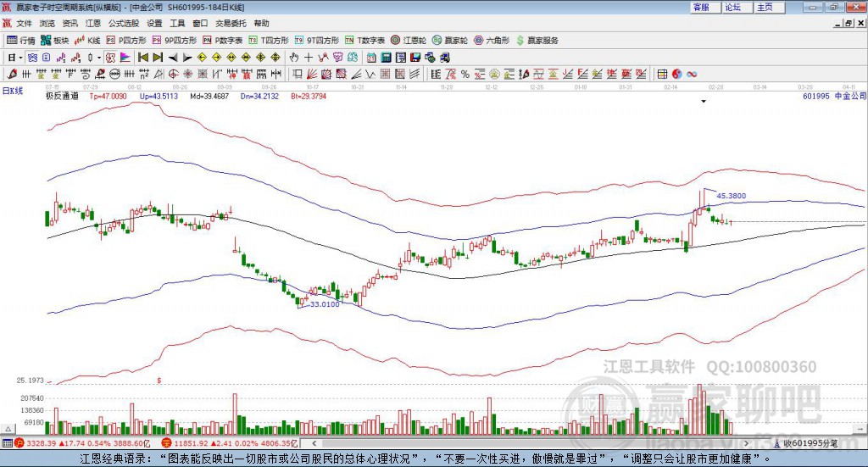The height and width of the screenshot is (467, 868).
Task: Select the Gann fan lines tool
Action: pyautogui.click(x=312, y=74)
